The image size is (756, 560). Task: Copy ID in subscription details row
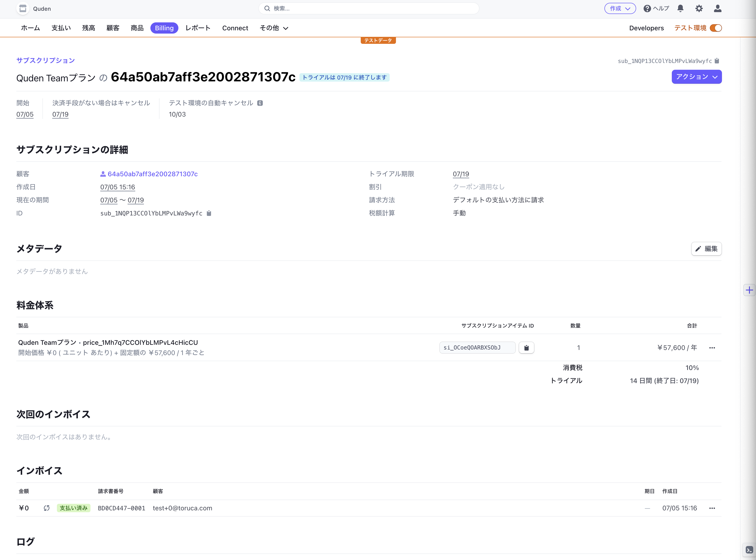point(209,213)
